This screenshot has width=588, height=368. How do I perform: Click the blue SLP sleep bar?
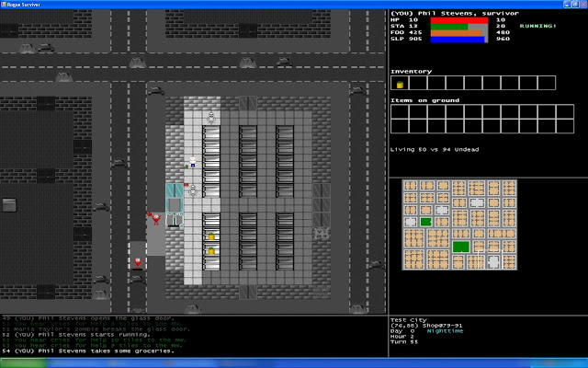pos(458,40)
